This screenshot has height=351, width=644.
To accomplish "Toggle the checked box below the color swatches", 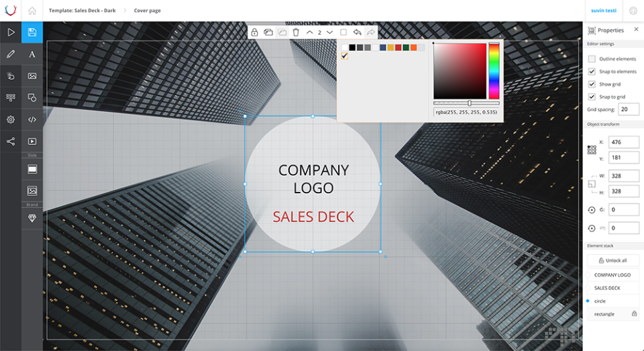I will click(x=345, y=56).
